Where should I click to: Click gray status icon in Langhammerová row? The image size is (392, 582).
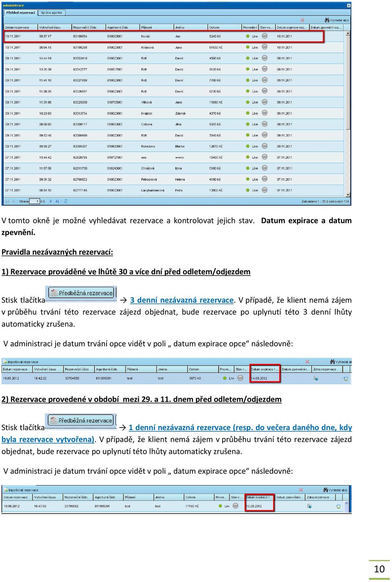[x=265, y=190]
